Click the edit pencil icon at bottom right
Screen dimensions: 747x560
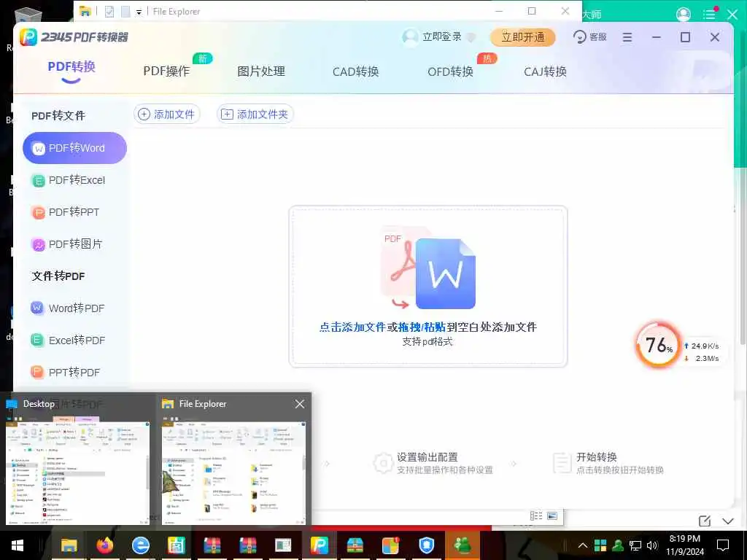click(x=705, y=521)
